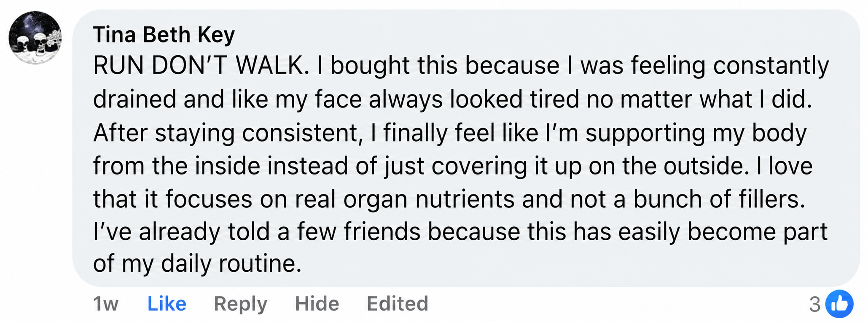The image size is (868, 322).
Task: Open the 1w timestamp link
Action: click(105, 304)
